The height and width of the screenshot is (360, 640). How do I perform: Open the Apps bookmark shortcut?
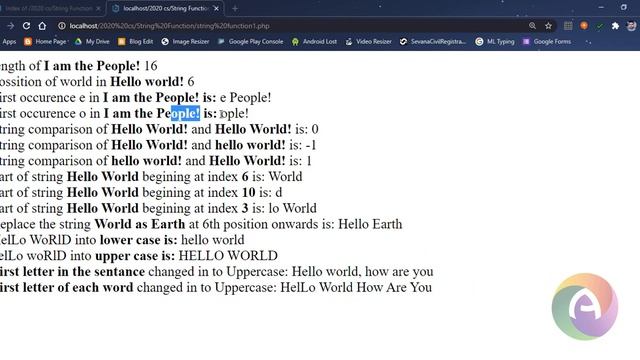[8, 42]
